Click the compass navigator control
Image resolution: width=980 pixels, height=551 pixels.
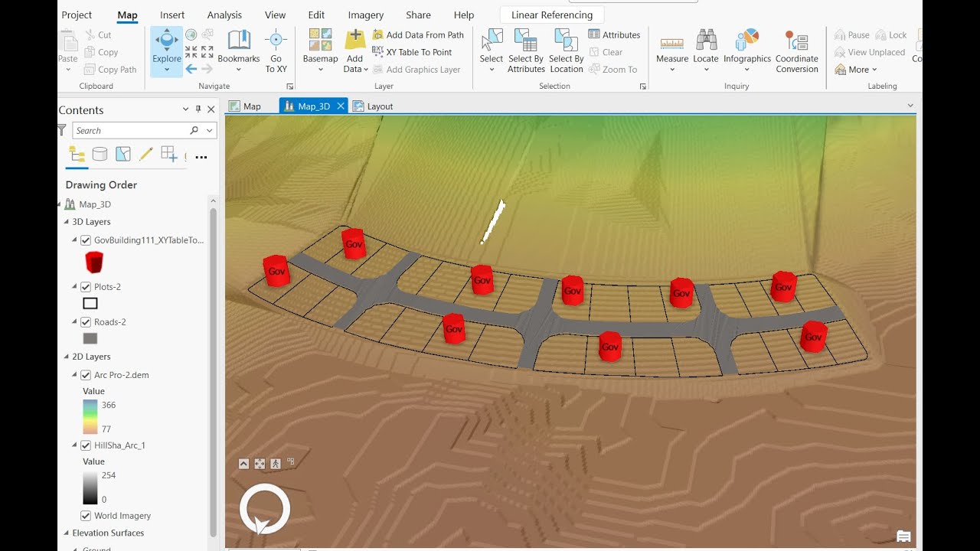(x=265, y=509)
